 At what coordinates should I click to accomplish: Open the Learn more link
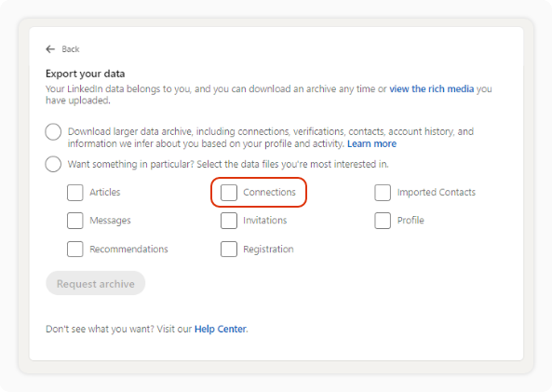click(371, 143)
